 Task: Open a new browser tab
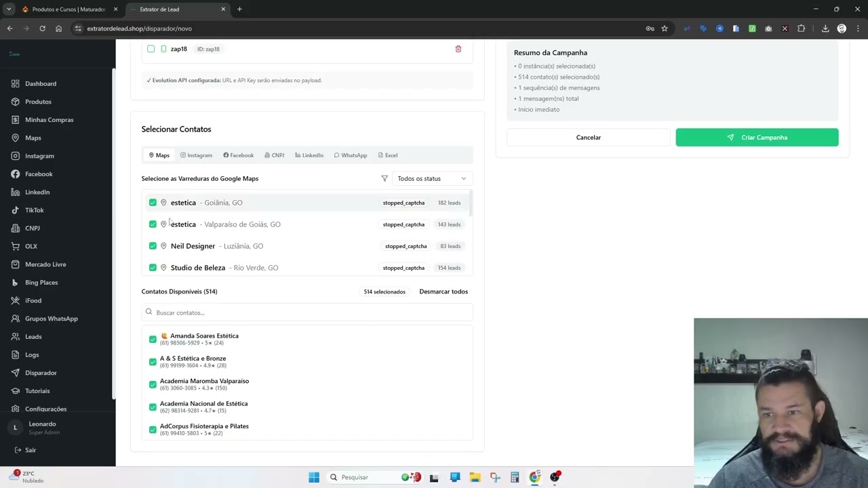click(239, 9)
